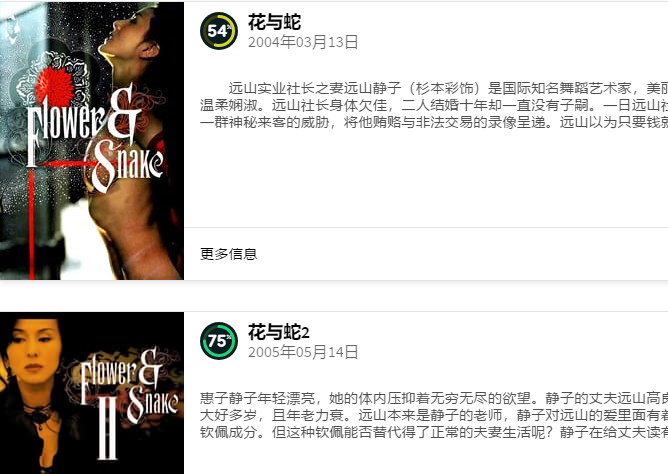Click the description line beginning 温柔娴淑
This screenshot has width=668, height=474.
pyautogui.click(x=434, y=105)
